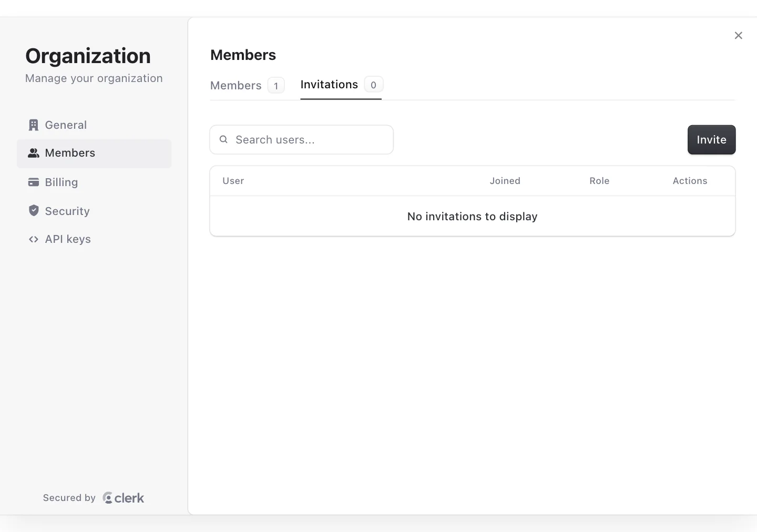Open the General settings building icon

(34, 125)
